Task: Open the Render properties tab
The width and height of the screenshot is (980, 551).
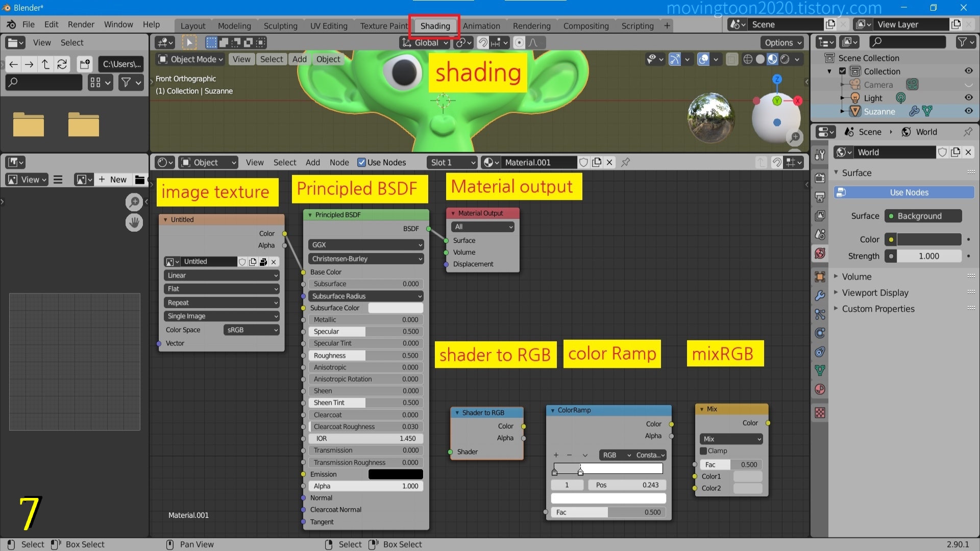Action: point(820,178)
